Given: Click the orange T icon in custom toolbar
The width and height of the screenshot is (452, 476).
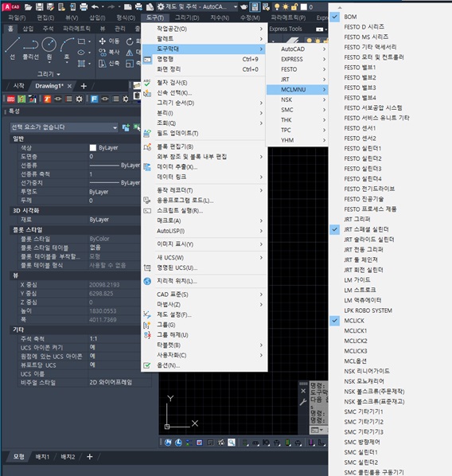Looking at the screenshot, I should tap(47, 99).
